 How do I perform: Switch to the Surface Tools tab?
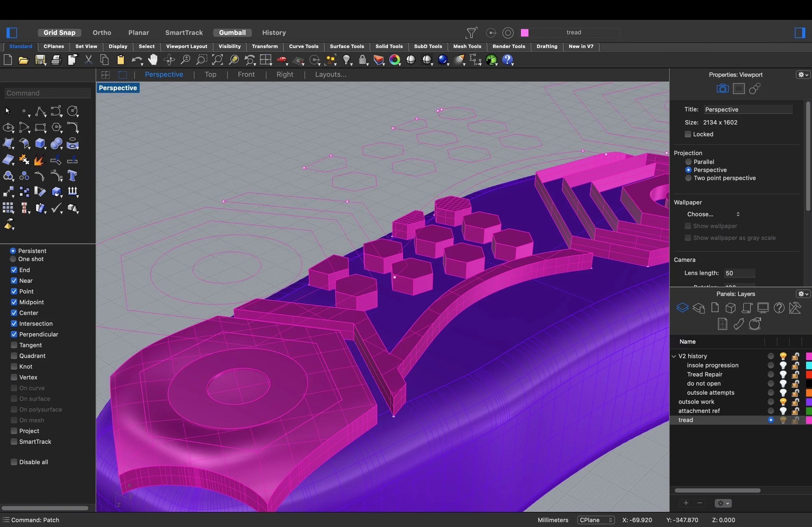347,46
